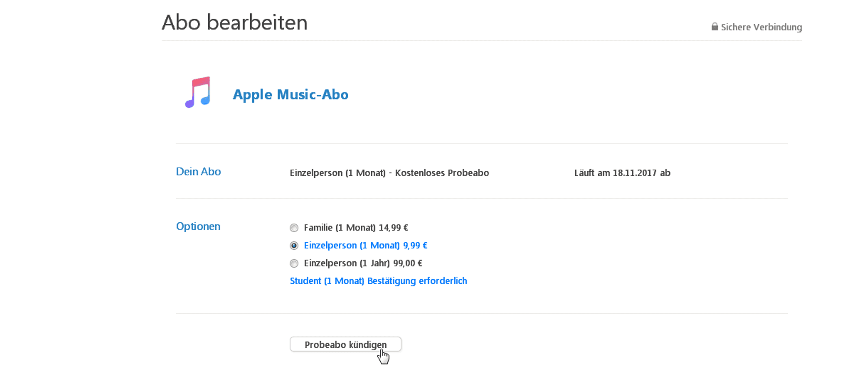Click the Dein Abo label
This screenshot has height=372, width=868.
click(198, 171)
